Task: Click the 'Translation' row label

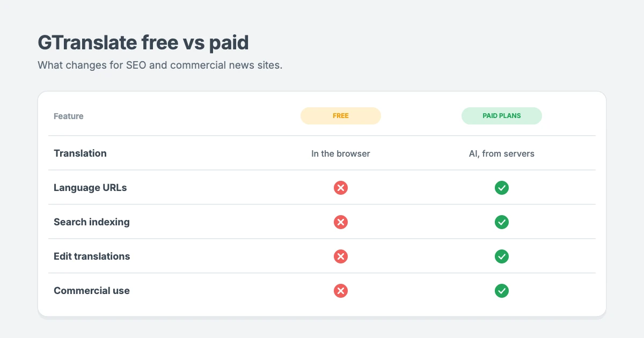Action: coord(80,153)
